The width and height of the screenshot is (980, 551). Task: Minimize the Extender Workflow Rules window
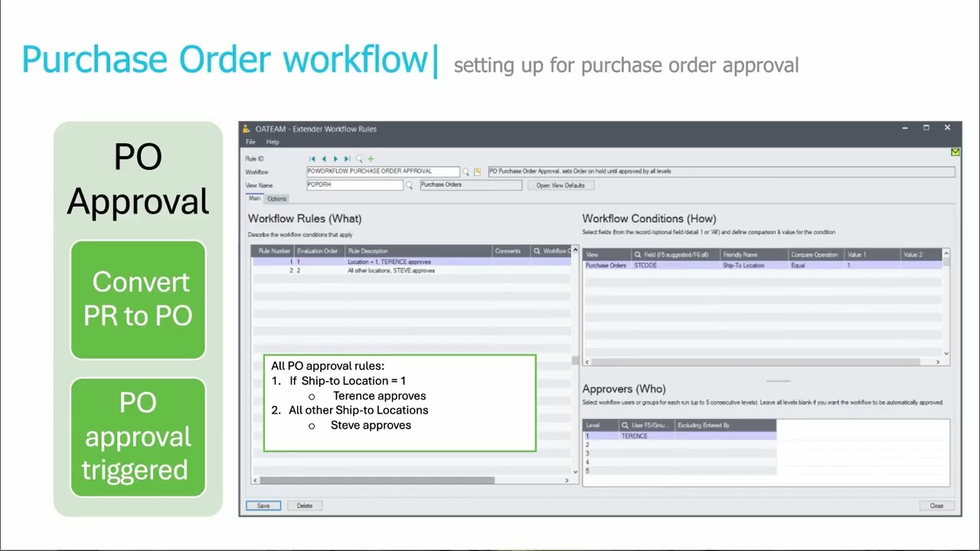pos(905,128)
